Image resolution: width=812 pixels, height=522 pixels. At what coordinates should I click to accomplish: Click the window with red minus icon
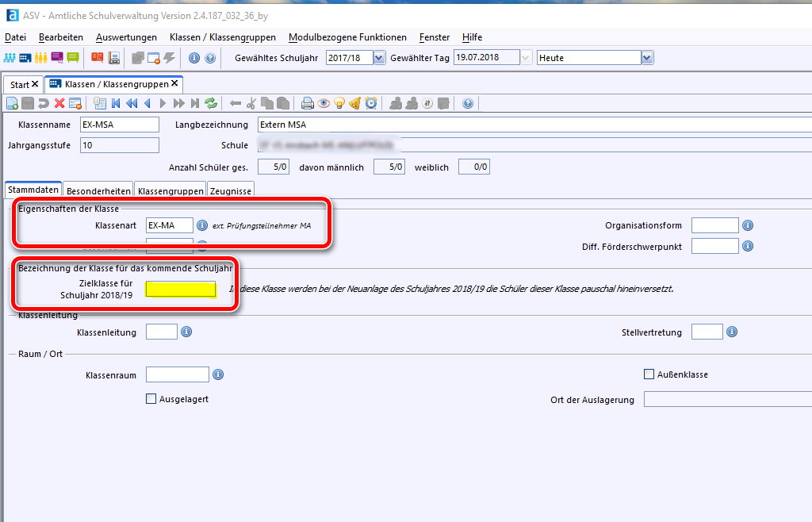point(154,57)
